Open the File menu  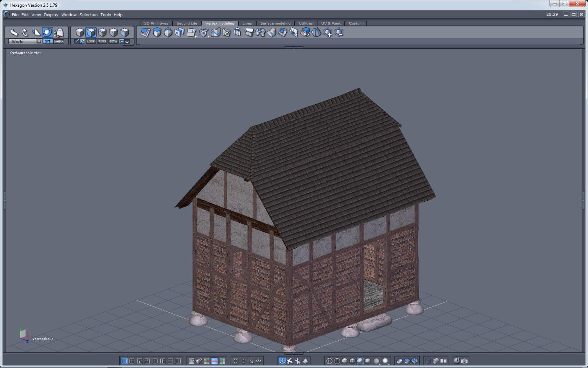point(15,15)
